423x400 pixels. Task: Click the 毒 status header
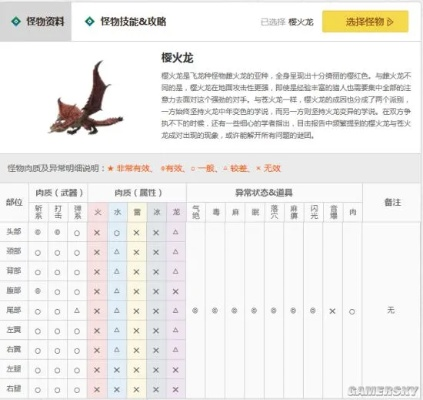pyautogui.click(x=215, y=212)
